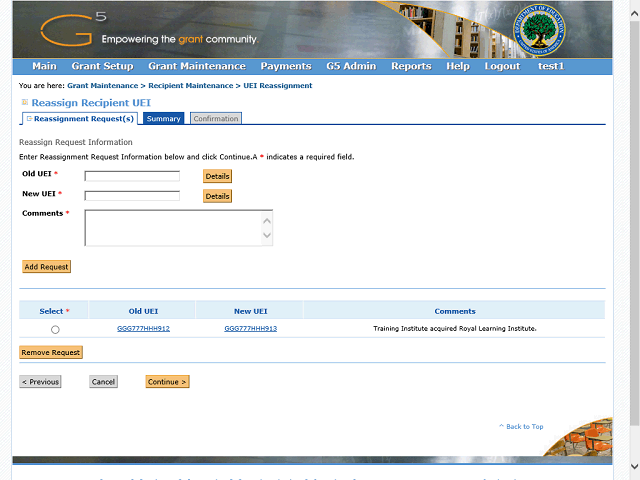
Task: Click the Remove Request button
Action: [51, 352]
